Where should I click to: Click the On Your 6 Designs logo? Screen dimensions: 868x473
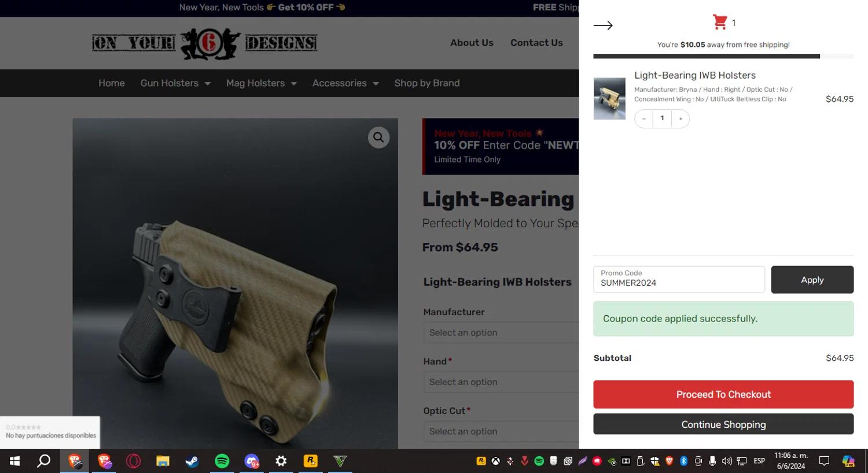[204, 43]
